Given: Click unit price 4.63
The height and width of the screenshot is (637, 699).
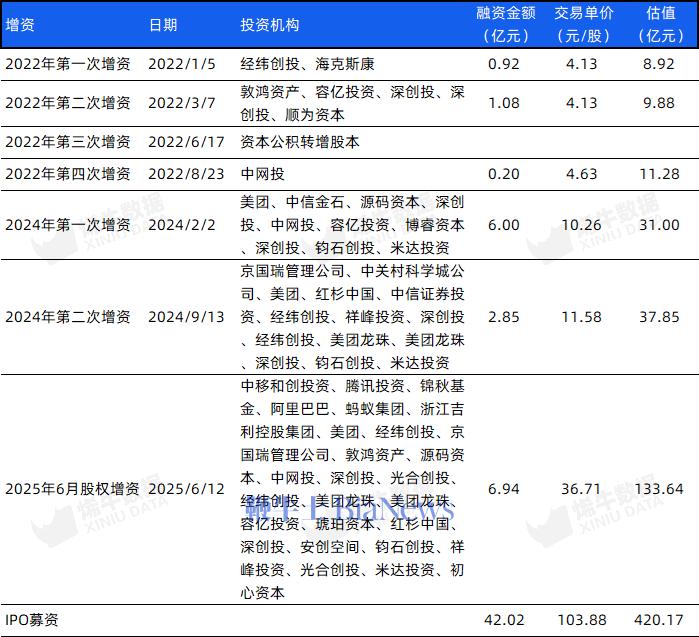Looking at the screenshot, I should [x=582, y=174].
